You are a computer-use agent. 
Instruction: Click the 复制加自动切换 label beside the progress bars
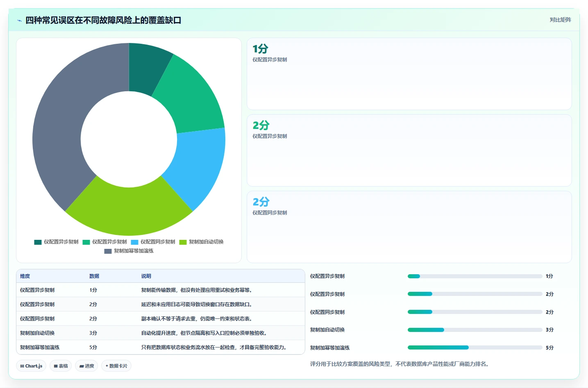pyautogui.click(x=327, y=330)
